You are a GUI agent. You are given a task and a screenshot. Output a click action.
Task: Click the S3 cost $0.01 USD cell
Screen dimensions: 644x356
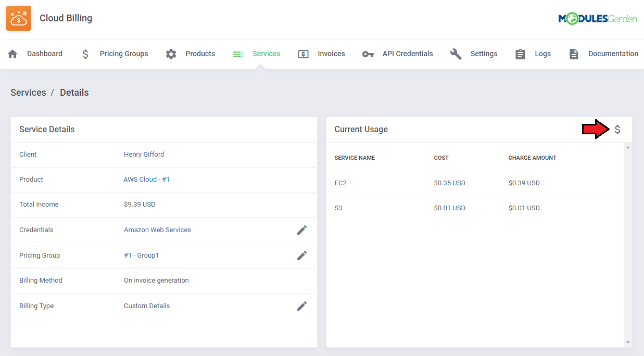tap(450, 208)
